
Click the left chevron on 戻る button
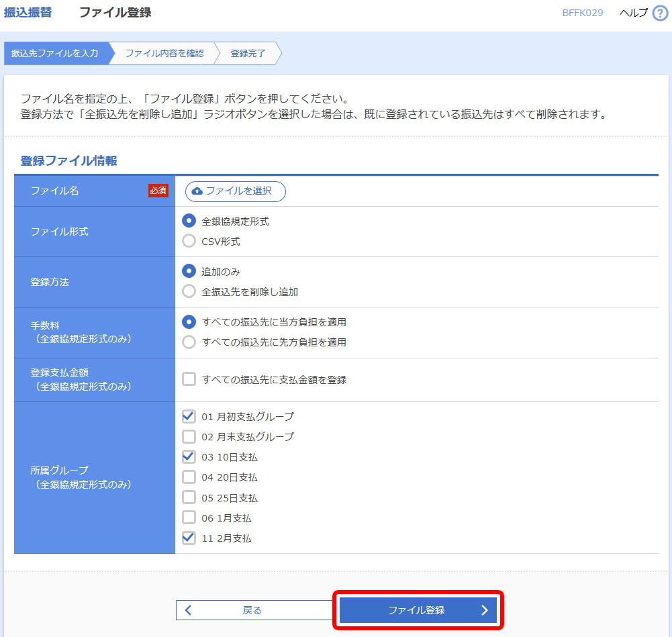point(189,610)
